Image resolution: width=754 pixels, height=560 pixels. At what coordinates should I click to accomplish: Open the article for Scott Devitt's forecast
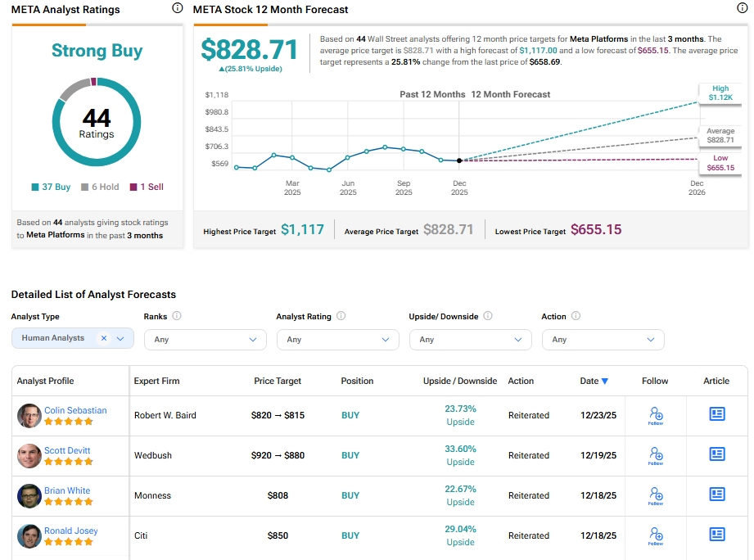[x=717, y=454]
